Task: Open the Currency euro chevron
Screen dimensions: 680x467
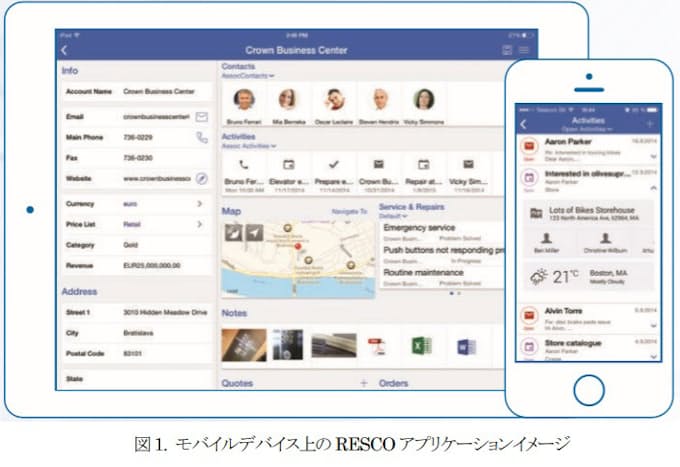Action: pos(200,204)
